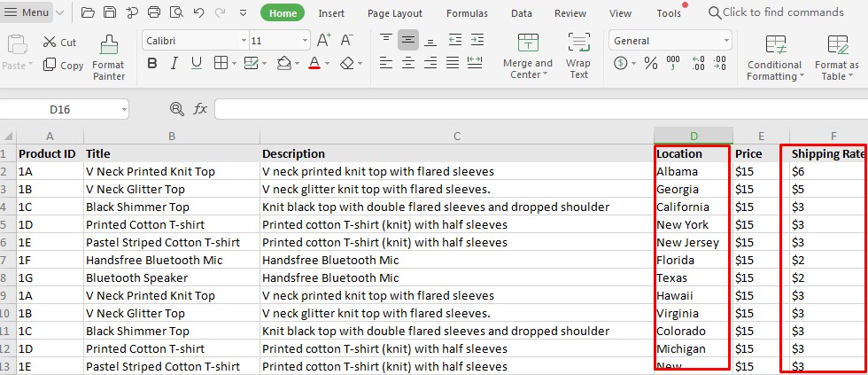Viewport: 868px width, 375px height.
Task: Expand Conditional Formatting dropdown
Action: coord(802,76)
